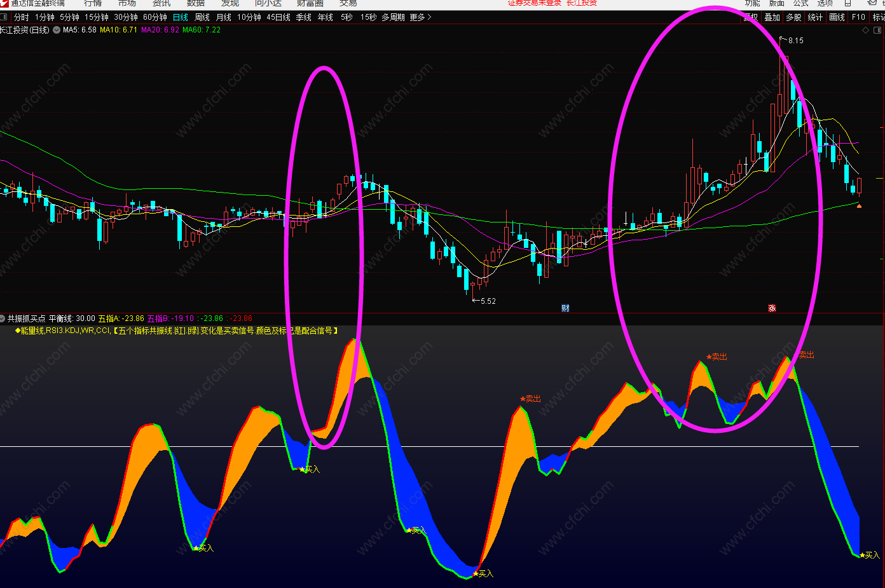
Task: Click the 涨 marker below the chart
Action: pos(772,308)
